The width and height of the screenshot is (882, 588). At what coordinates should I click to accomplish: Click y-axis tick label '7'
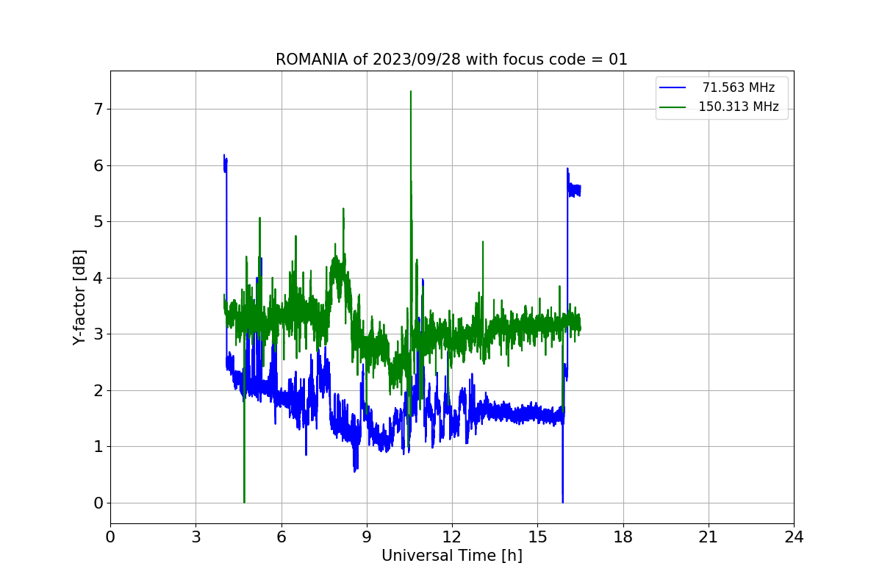click(98, 109)
